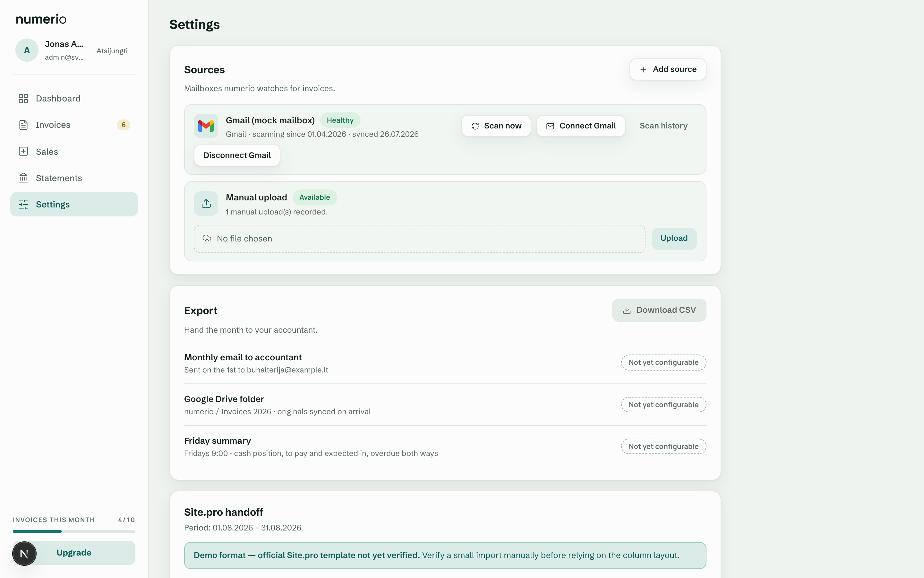Click Not yet configurable for Friday summary
This screenshot has width=924, height=578.
coord(663,446)
